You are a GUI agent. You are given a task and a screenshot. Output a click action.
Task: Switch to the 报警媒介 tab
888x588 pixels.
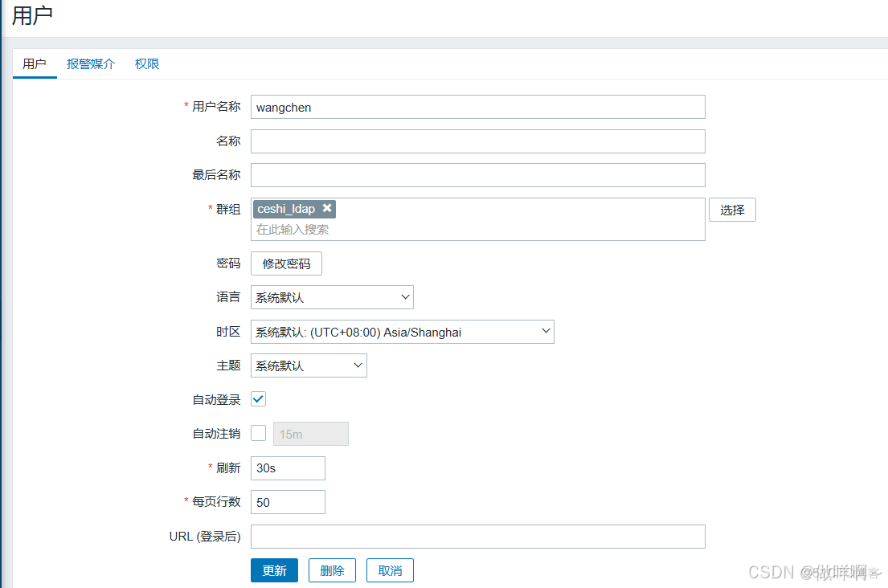point(91,63)
